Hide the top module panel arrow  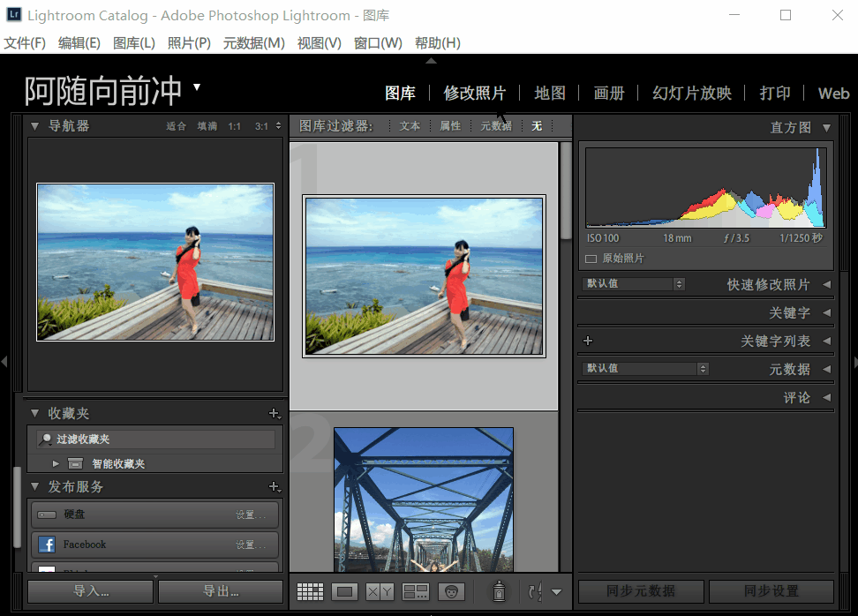coord(431,61)
